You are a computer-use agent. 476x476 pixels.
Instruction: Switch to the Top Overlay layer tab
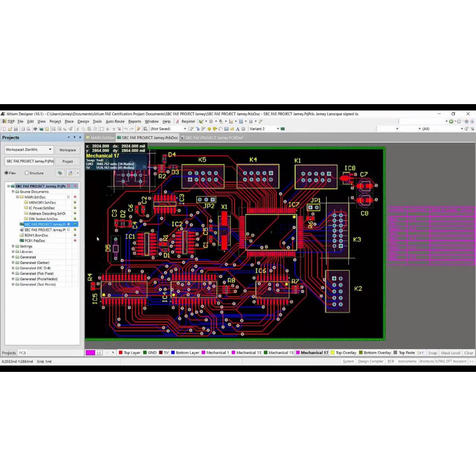pyautogui.click(x=344, y=353)
